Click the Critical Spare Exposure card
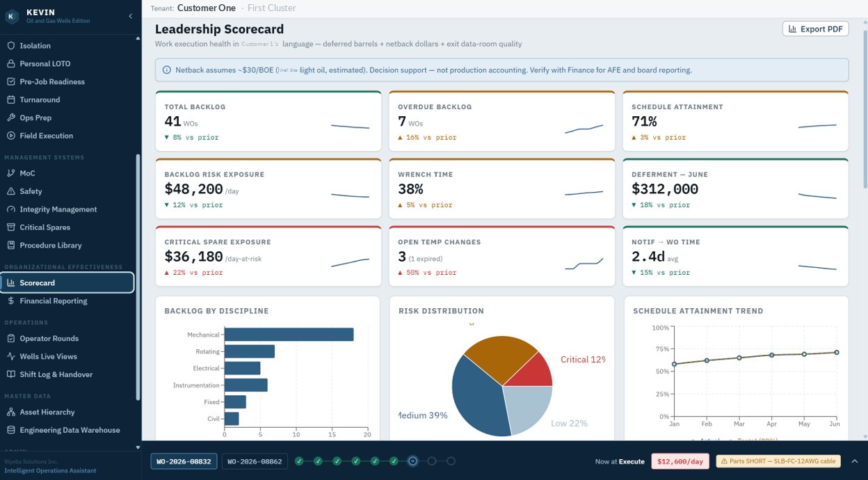868x480 pixels. (x=268, y=256)
